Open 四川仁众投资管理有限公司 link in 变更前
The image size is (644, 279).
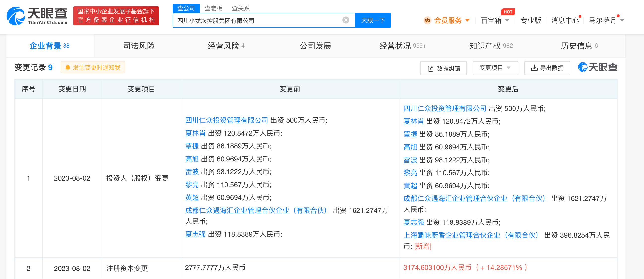coord(226,120)
